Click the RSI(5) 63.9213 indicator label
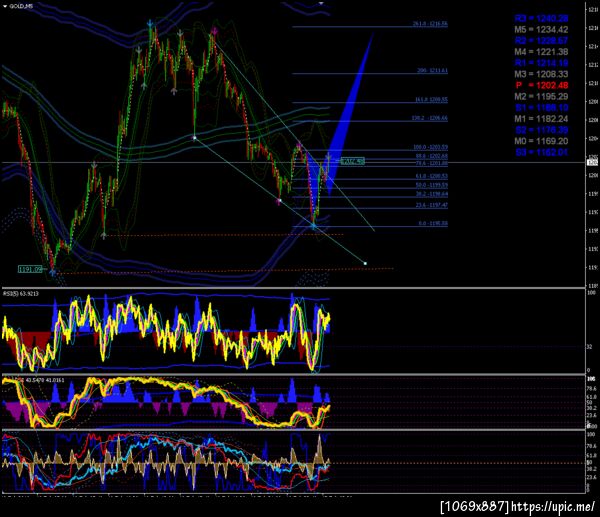This screenshot has height=517, width=600. pyautogui.click(x=21, y=294)
